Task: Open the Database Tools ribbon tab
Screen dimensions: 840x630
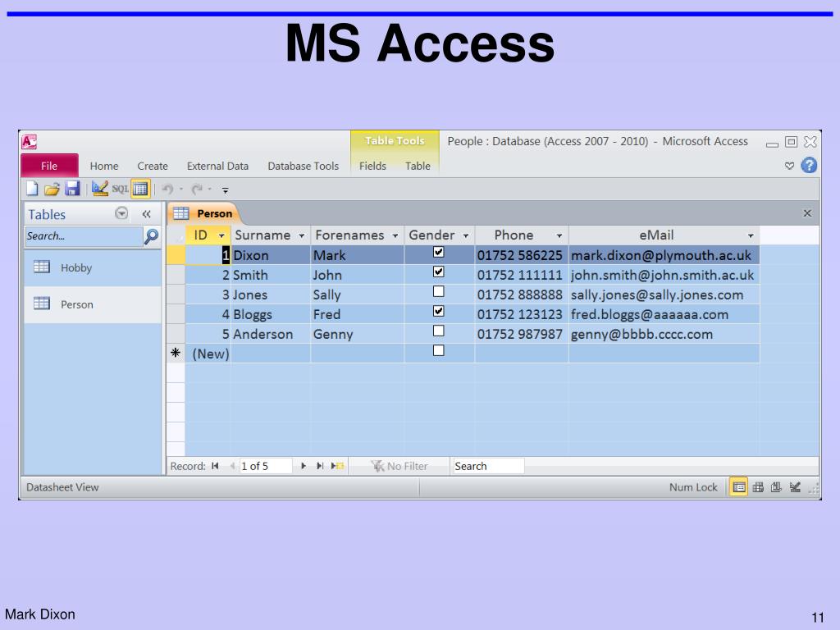Action: [x=304, y=166]
